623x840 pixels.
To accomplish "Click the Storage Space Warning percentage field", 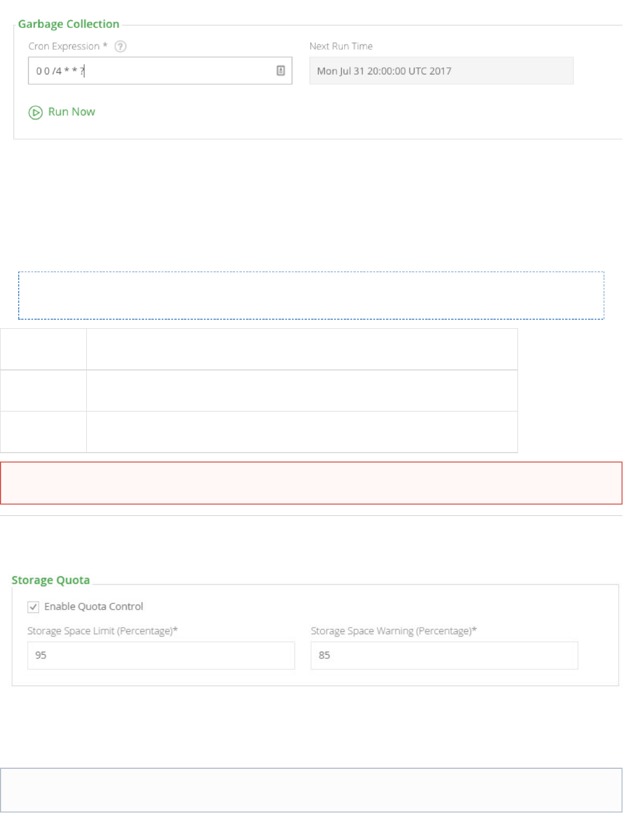I will 444,655.
